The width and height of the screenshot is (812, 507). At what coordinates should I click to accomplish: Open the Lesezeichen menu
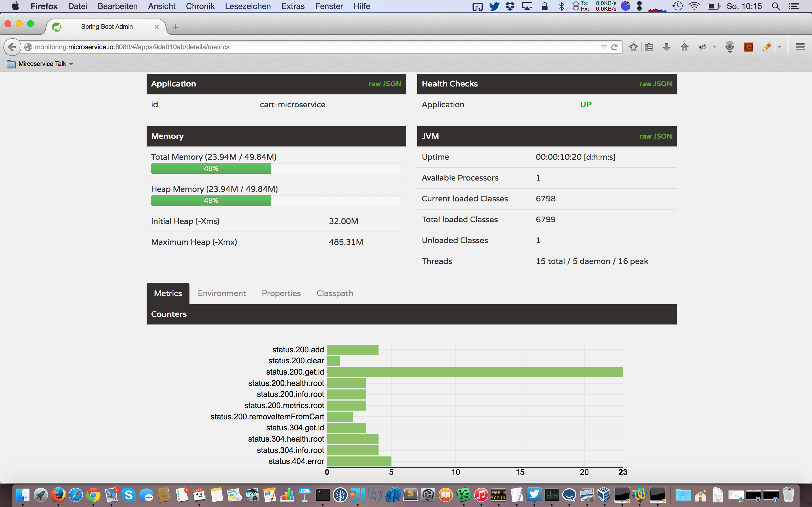(x=248, y=6)
